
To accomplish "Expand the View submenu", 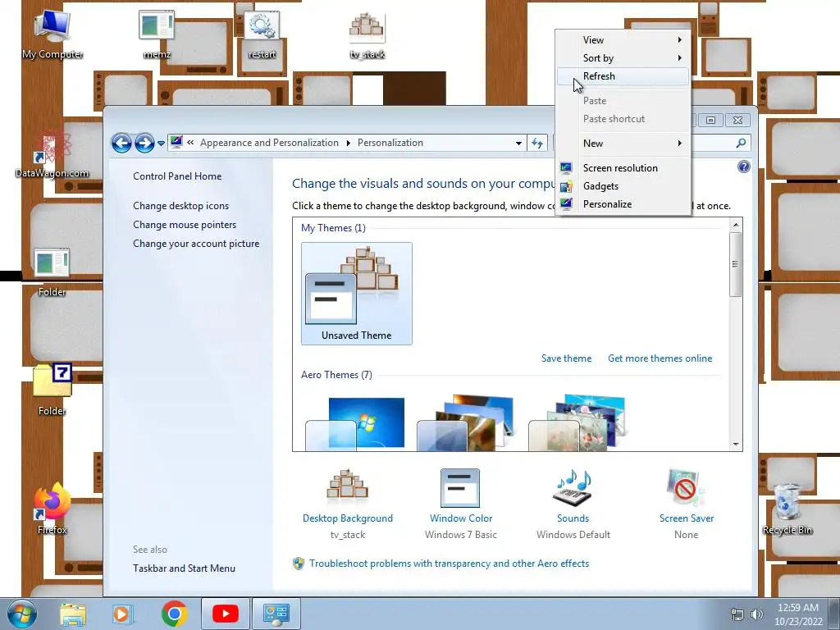I will pos(623,40).
